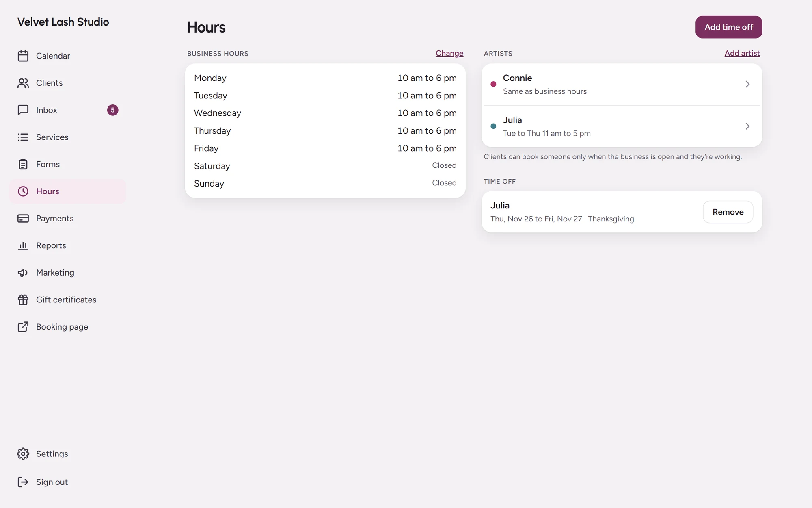The width and height of the screenshot is (812, 508).
Task: Click the Add artist link
Action: point(742,53)
